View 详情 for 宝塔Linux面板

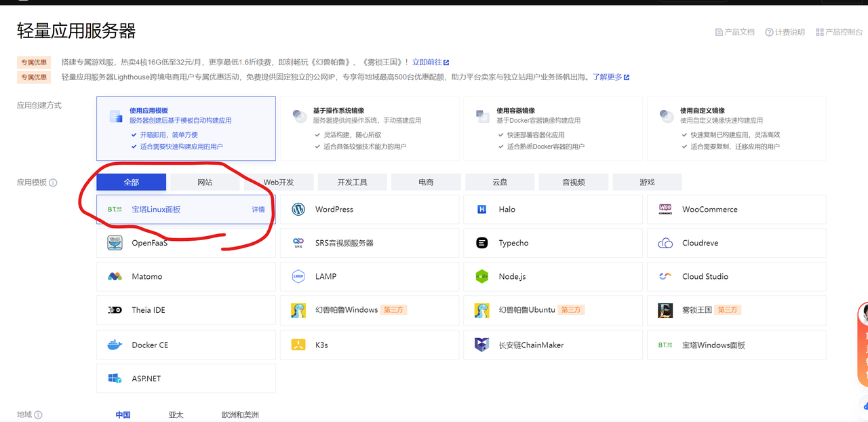coord(258,210)
